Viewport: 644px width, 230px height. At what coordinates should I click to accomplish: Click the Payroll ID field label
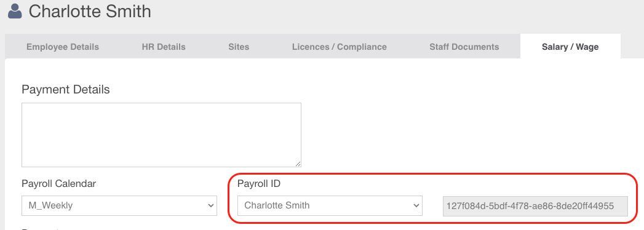click(259, 184)
